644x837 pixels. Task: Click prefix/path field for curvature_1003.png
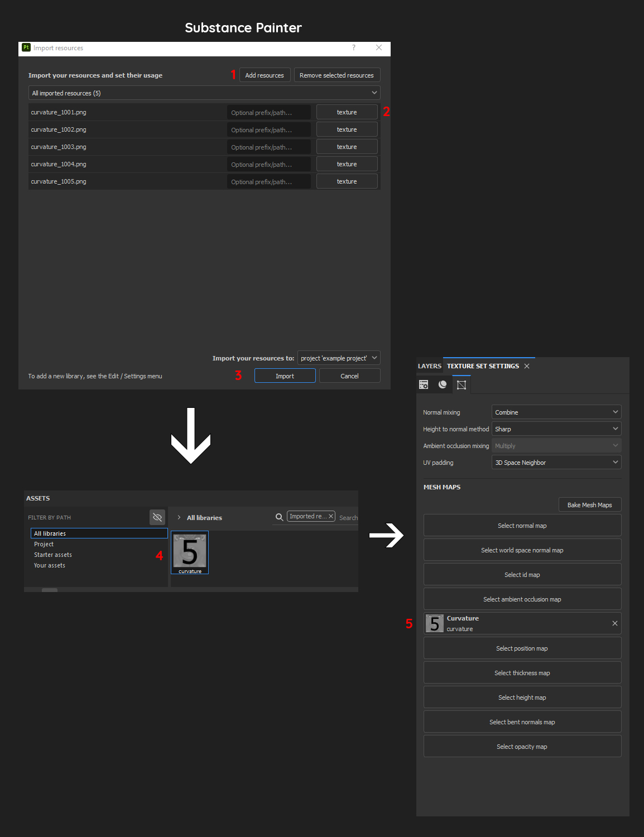[x=269, y=147]
